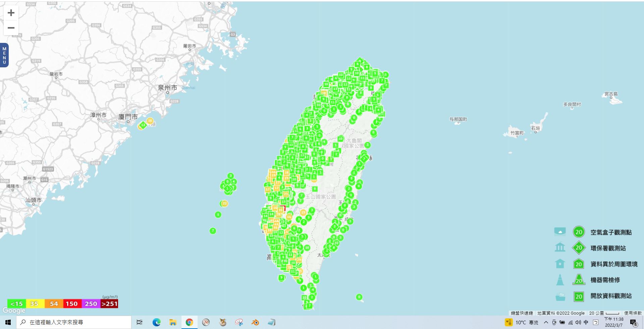Toggle EPA station layer bank-building icon
The image size is (644, 329).
click(x=560, y=248)
